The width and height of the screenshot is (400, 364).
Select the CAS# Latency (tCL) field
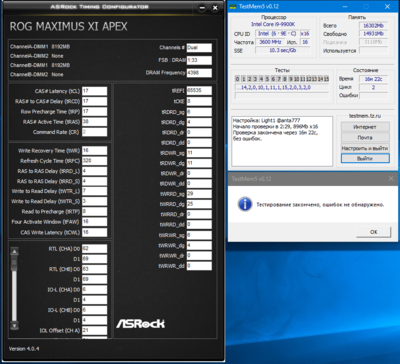tap(95, 91)
